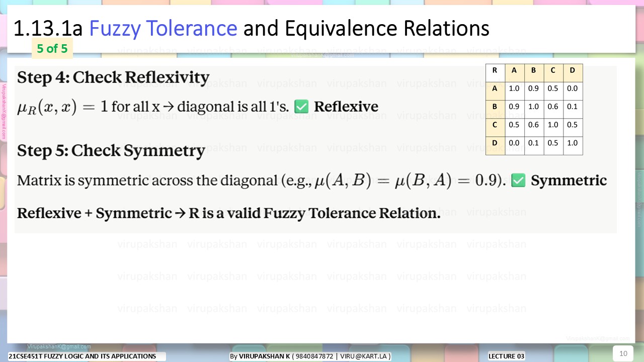The width and height of the screenshot is (644, 362).
Task: Click row header "D" in the relation table
Action: (x=495, y=146)
